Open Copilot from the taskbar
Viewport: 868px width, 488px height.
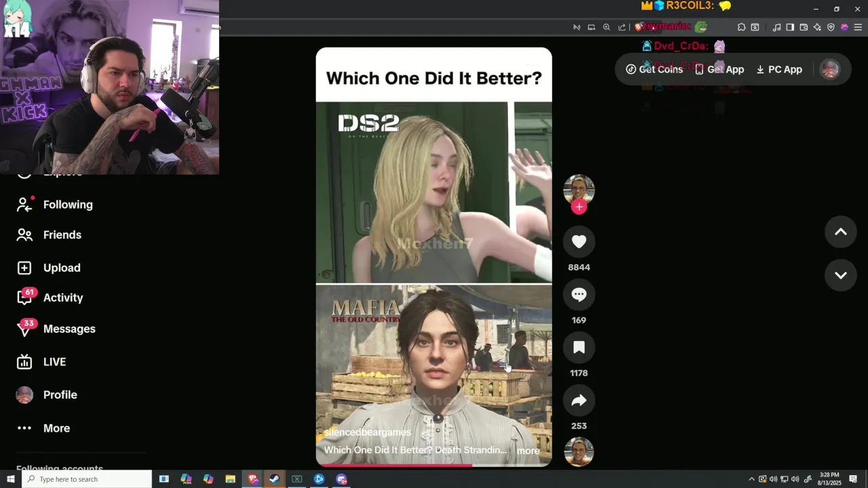(208, 479)
